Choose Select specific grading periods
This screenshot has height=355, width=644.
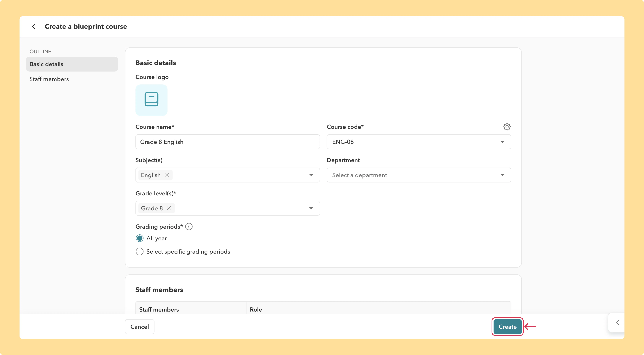139,252
